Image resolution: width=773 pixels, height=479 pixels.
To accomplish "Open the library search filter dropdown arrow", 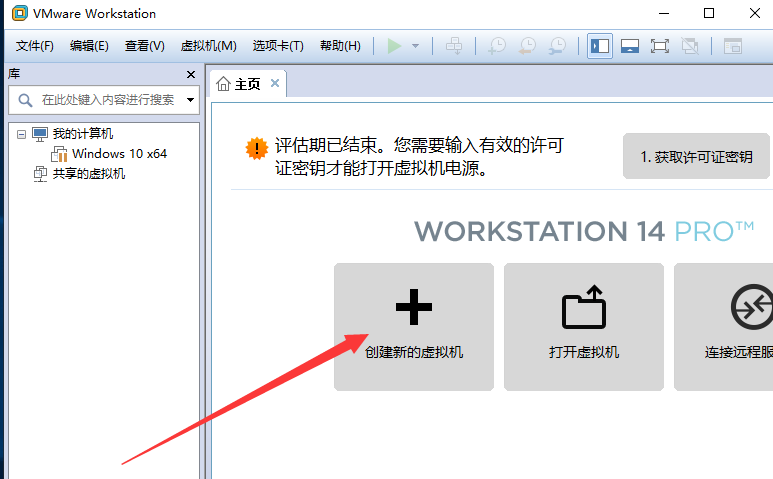I will tap(190, 100).
